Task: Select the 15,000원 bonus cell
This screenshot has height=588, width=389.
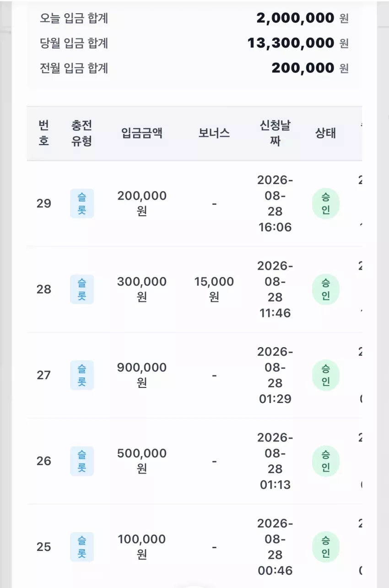Action: [x=214, y=289]
